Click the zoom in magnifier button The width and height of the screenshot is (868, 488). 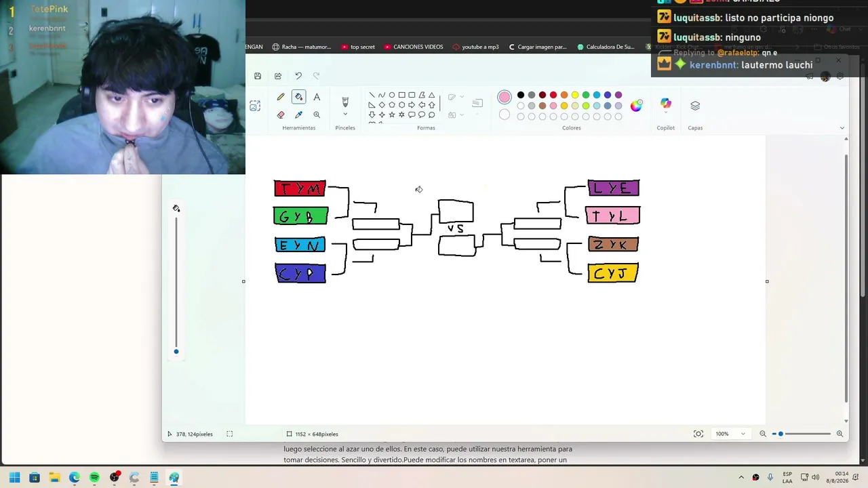tap(840, 434)
